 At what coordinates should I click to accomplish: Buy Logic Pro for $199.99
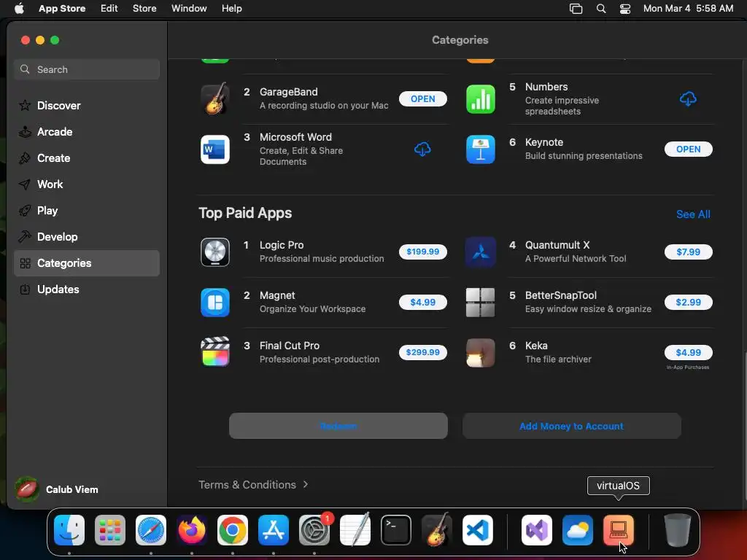tap(422, 252)
